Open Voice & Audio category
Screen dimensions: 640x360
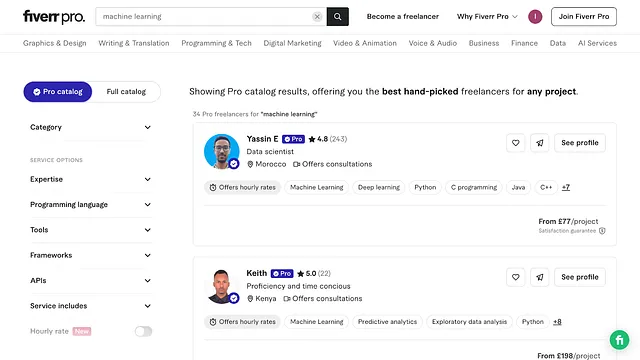[x=433, y=43]
